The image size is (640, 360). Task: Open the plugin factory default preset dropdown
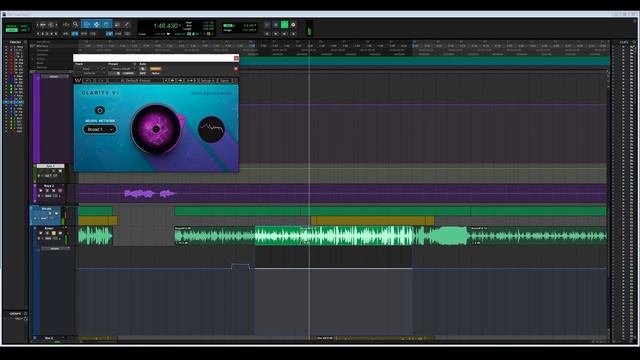click(x=121, y=69)
